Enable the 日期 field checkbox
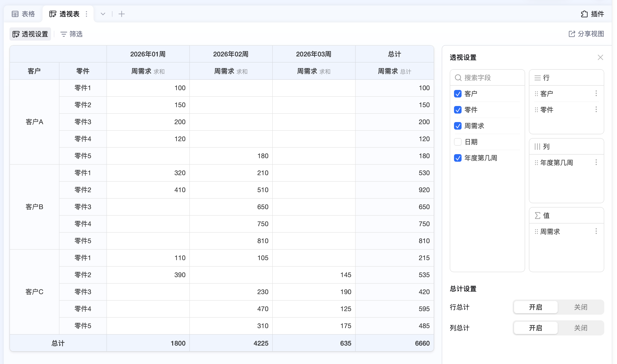The image size is (617, 364). pyautogui.click(x=458, y=142)
